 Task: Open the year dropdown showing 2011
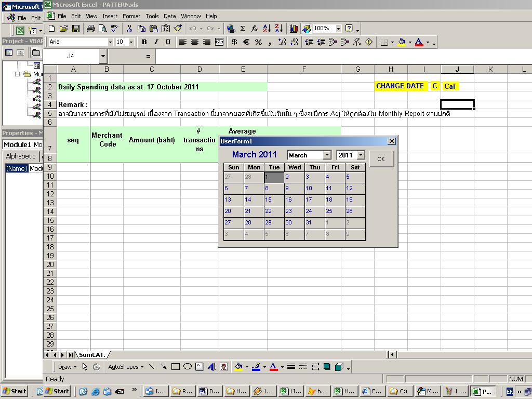361,155
